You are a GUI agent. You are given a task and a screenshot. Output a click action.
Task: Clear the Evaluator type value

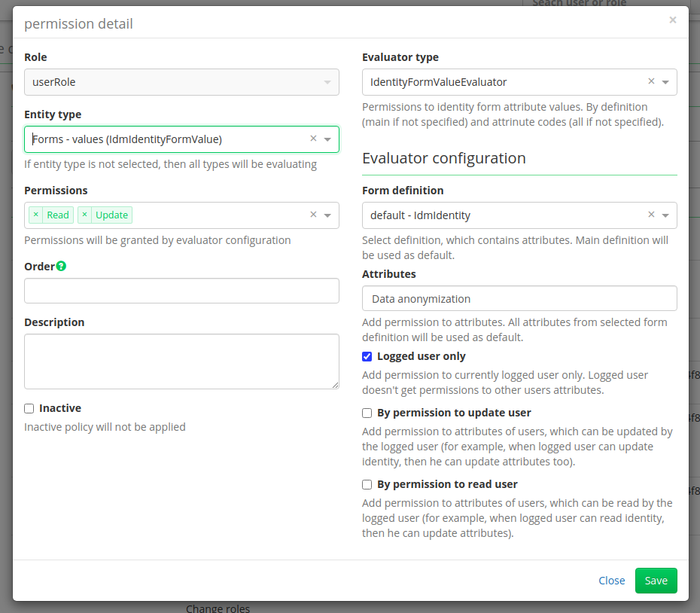651,81
